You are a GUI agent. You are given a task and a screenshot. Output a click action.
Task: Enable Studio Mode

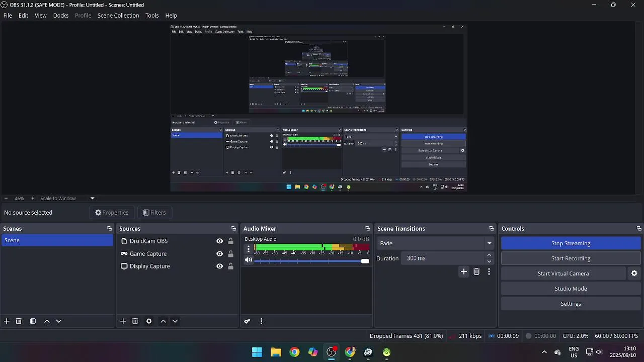[x=571, y=289]
